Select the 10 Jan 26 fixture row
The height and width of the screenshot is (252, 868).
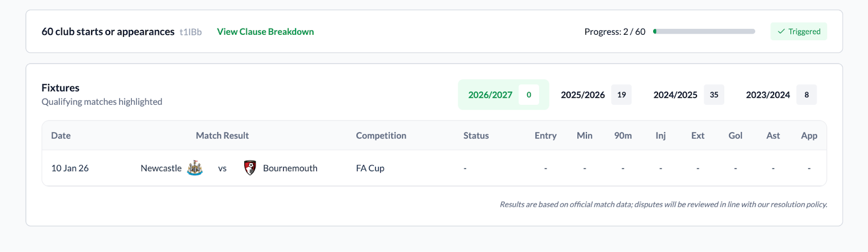pos(70,168)
